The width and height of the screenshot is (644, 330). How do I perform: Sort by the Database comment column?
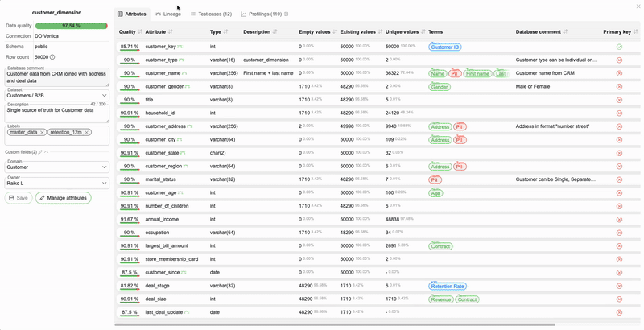point(566,32)
